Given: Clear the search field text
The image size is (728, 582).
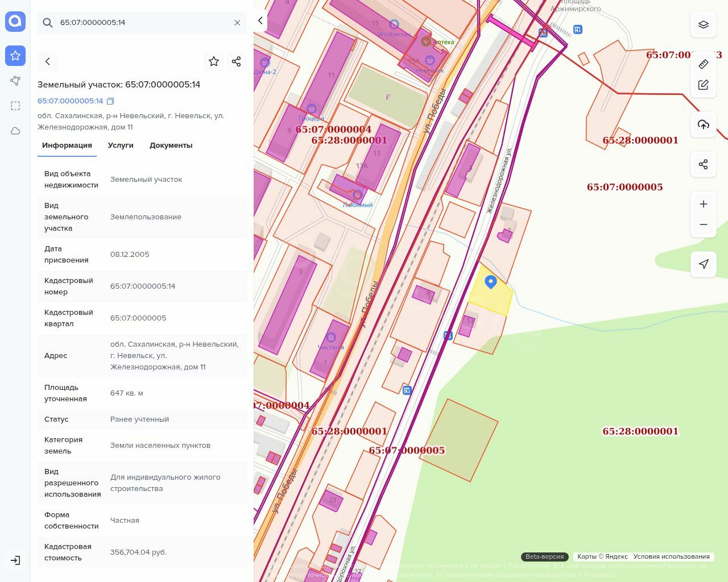Looking at the screenshot, I should pyautogui.click(x=237, y=23).
